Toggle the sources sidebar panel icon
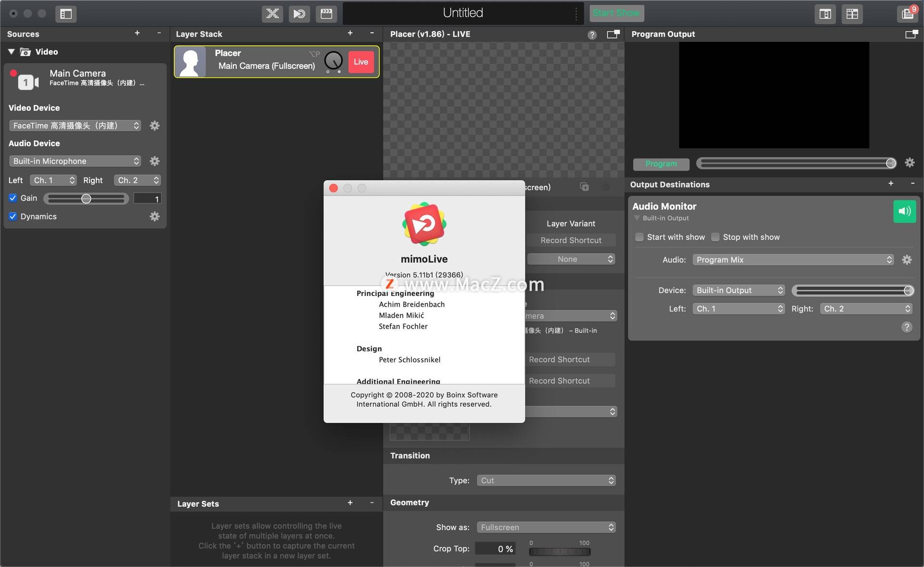 (66, 14)
